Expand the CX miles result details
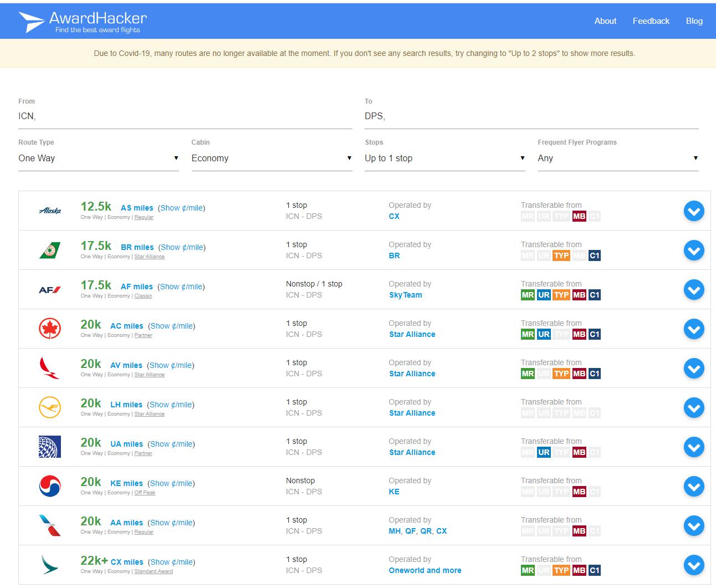This screenshot has height=588, width=716. (x=694, y=565)
